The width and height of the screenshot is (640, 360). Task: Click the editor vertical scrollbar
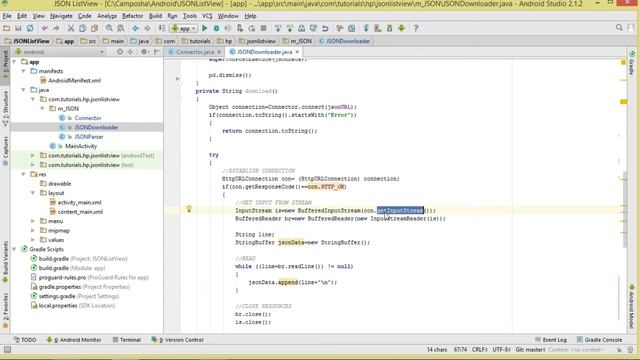624,210
